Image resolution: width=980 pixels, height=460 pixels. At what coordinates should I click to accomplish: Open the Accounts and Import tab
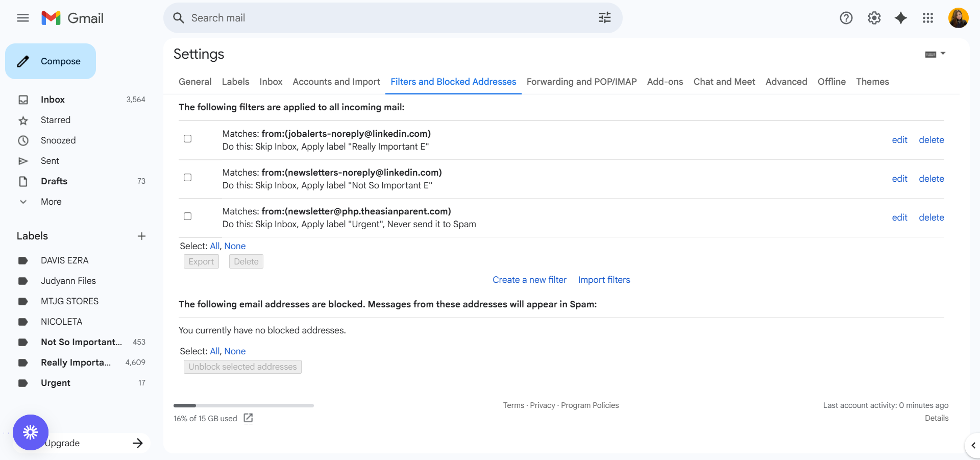point(336,82)
